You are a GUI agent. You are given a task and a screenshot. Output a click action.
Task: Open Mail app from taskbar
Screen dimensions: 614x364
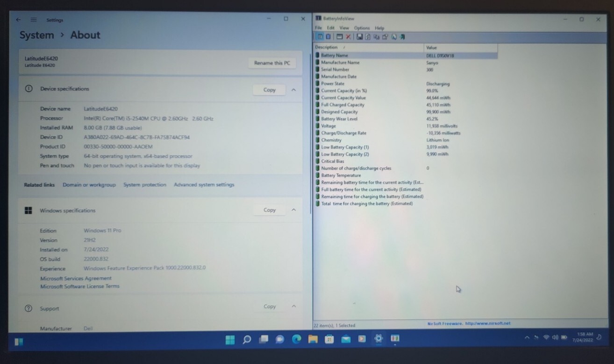tap(346, 339)
